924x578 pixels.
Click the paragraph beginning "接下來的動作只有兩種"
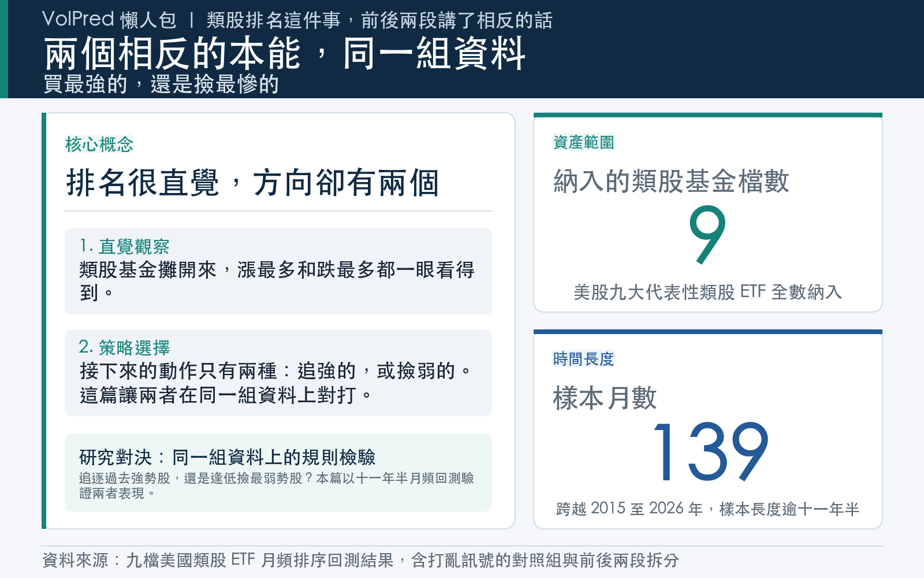point(276,383)
